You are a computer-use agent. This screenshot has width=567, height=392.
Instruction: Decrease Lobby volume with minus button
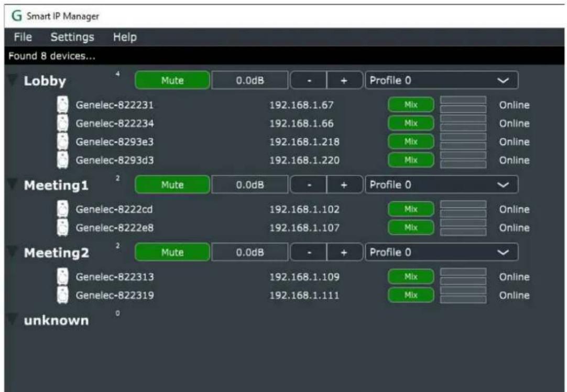[x=309, y=80]
